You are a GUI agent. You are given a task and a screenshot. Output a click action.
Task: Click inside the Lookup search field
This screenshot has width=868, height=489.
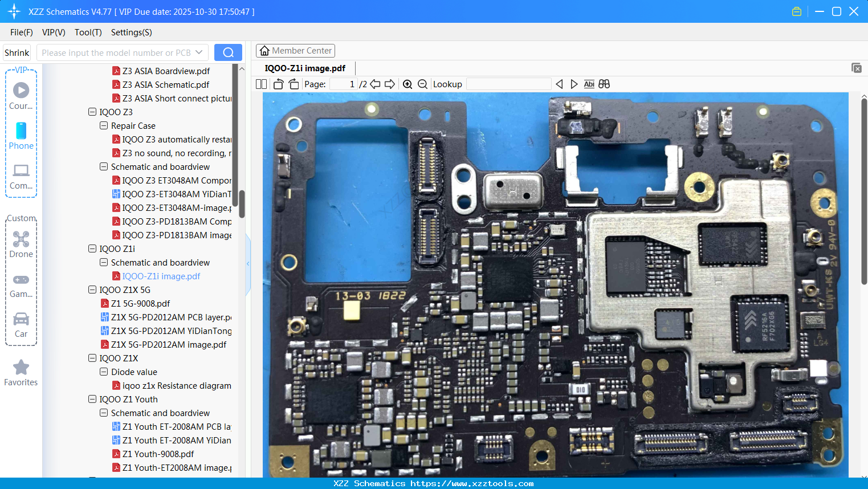point(507,84)
